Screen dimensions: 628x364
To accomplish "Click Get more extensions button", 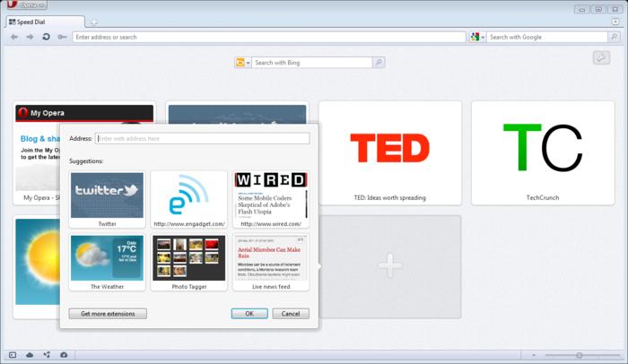I will (108, 314).
